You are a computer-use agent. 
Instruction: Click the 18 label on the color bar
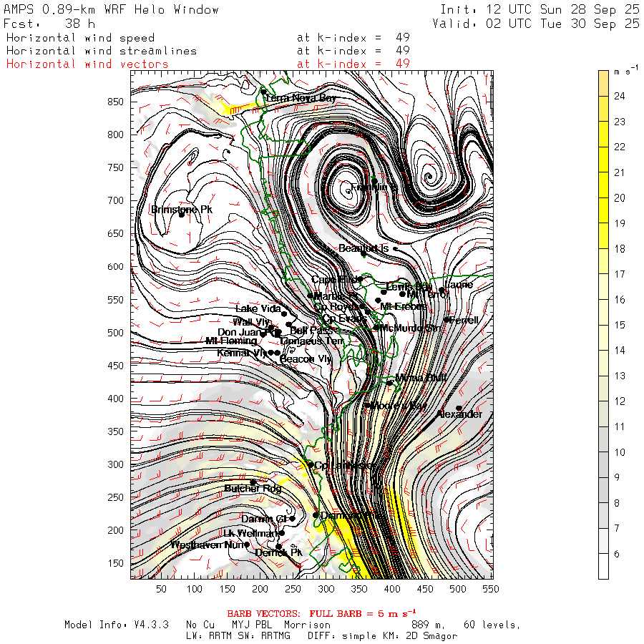(x=620, y=248)
